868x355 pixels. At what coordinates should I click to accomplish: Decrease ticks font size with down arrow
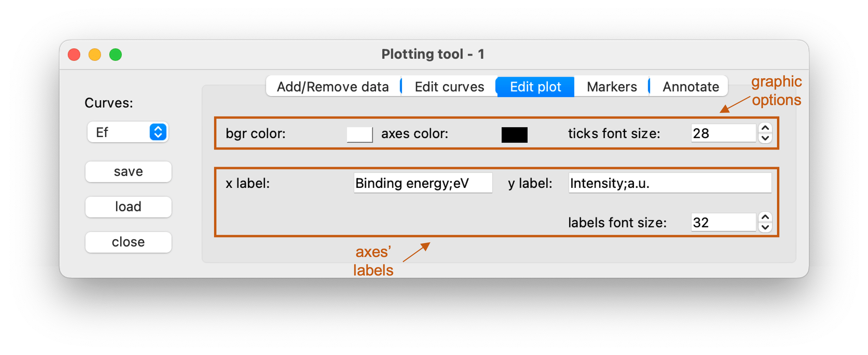[765, 138]
